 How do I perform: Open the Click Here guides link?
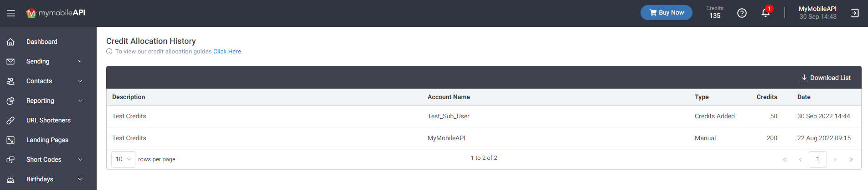pyautogui.click(x=227, y=52)
